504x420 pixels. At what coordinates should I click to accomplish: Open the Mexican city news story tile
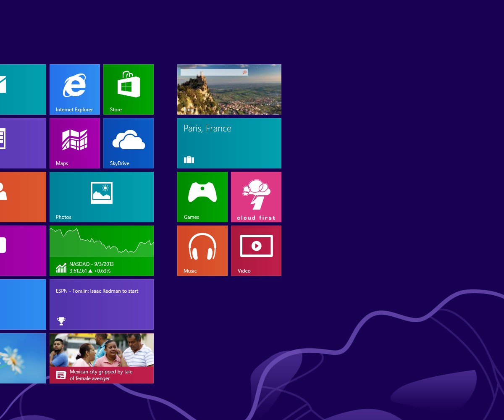pos(102,358)
